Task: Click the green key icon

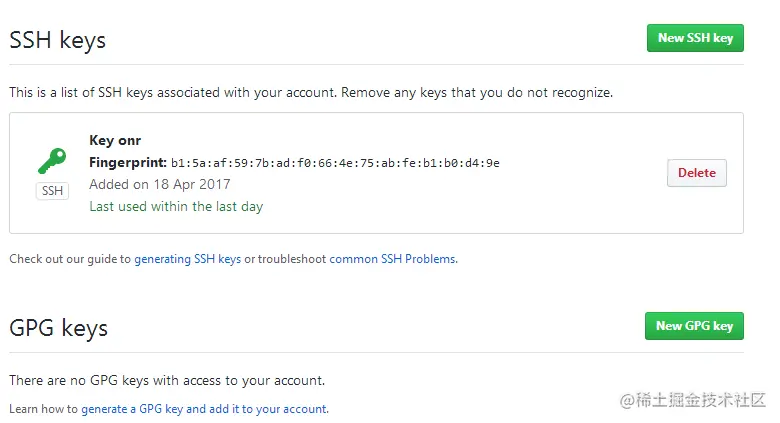Action: pyautogui.click(x=52, y=161)
